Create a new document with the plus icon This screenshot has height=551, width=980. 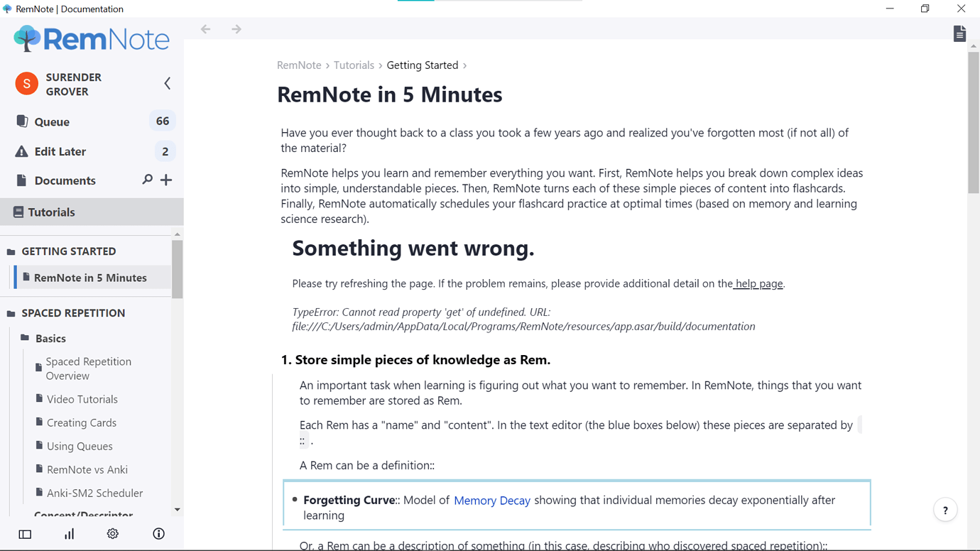[x=165, y=180]
